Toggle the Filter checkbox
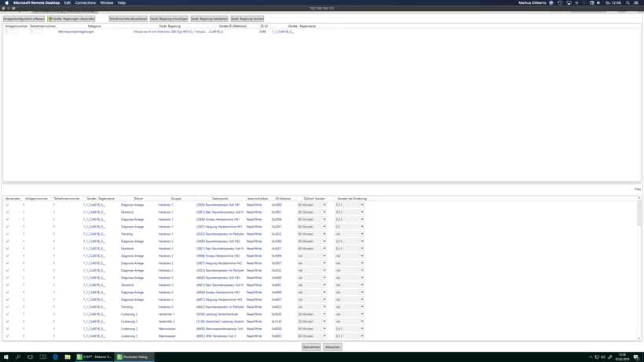 [x=631, y=189]
